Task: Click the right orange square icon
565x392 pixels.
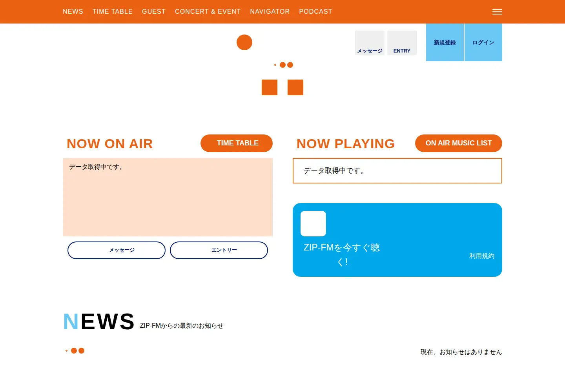Action: pos(295,87)
